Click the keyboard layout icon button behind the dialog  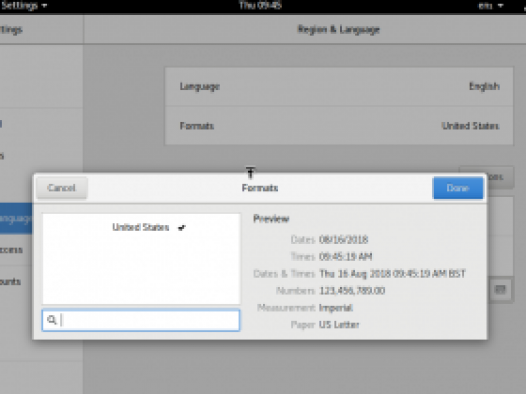click(x=500, y=289)
